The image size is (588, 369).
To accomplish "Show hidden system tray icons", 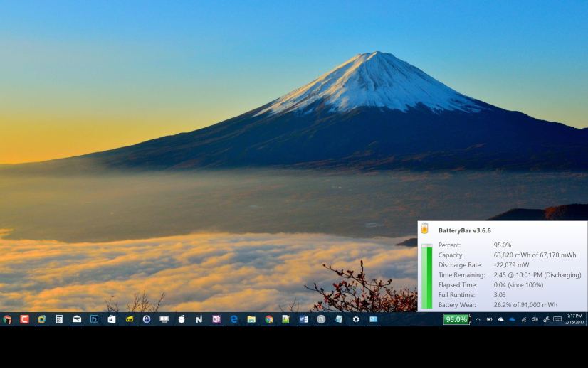I will point(478,319).
